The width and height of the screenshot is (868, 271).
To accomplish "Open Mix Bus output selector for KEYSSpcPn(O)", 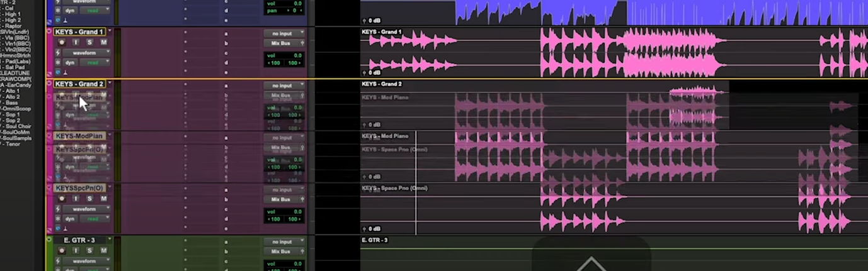I will pyautogui.click(x=281, y=199).
